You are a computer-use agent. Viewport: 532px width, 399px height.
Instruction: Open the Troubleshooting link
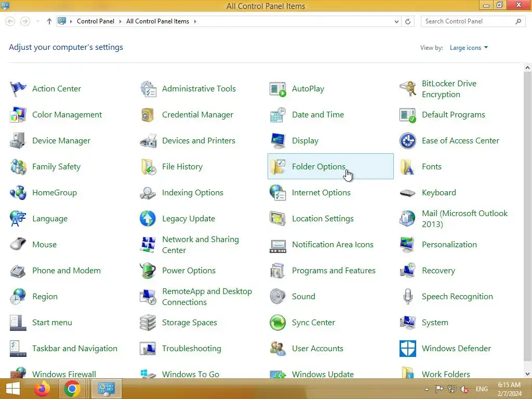click(x=192, y=349)
